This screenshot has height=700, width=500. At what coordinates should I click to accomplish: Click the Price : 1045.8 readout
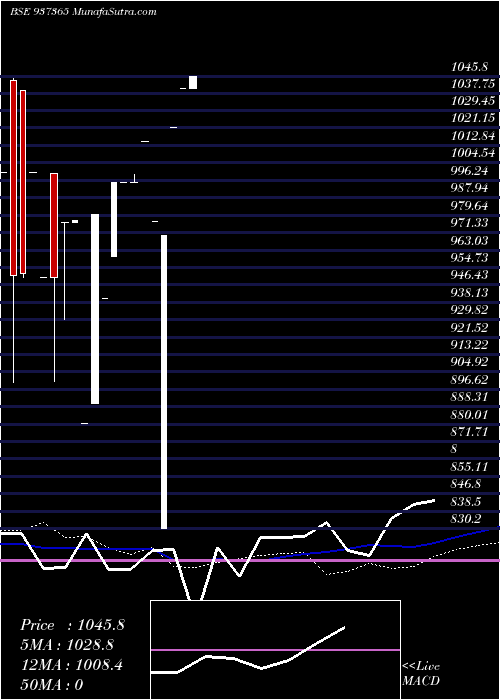[x=72, y=625]
